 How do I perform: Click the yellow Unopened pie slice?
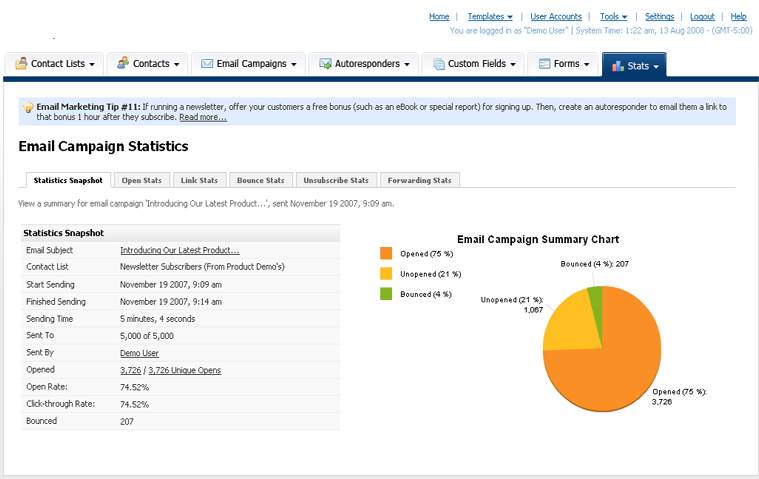tap(574, 324)
